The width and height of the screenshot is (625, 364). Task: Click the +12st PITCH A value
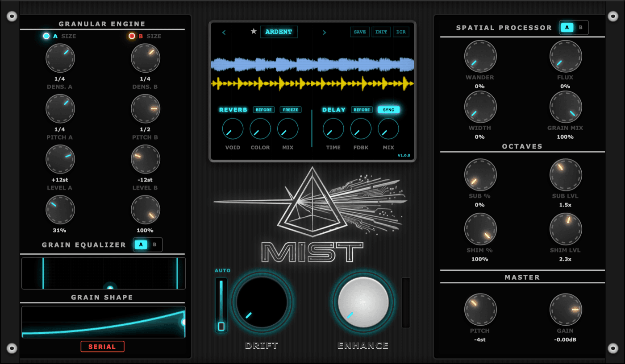point(60,180)
